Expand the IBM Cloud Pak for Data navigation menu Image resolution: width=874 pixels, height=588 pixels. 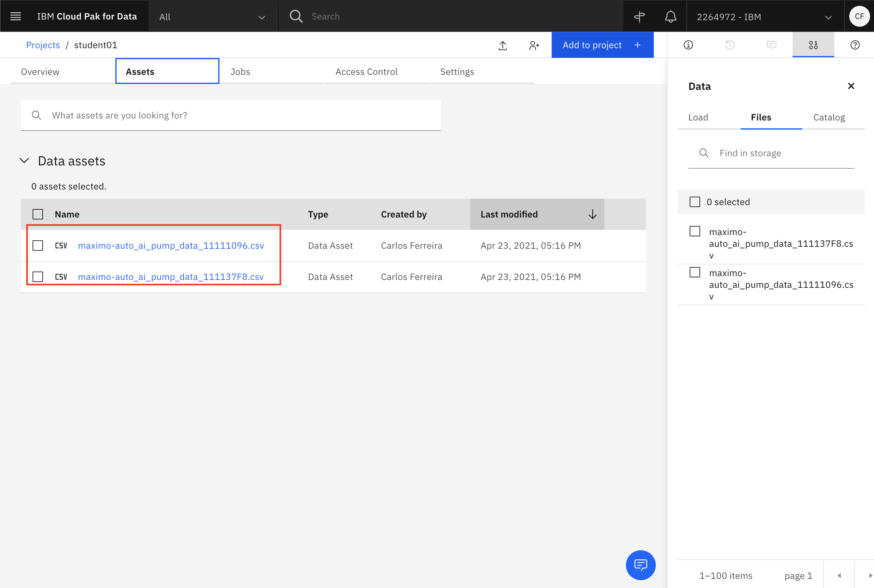[16, 16]
